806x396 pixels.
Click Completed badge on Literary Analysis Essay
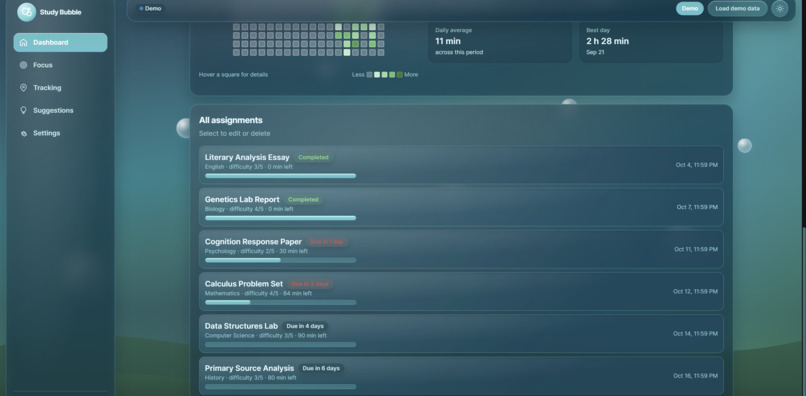[313, 157]
